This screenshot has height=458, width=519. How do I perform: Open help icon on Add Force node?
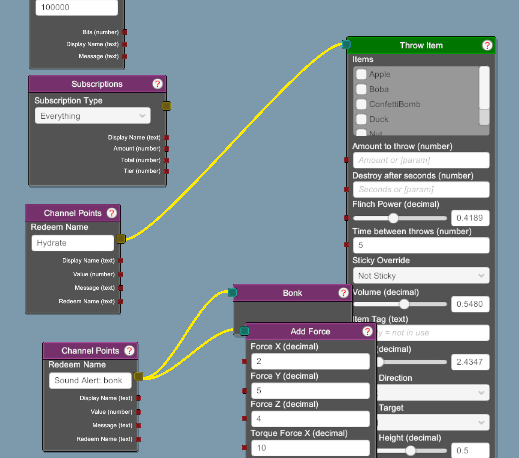(x=367, y=331)
